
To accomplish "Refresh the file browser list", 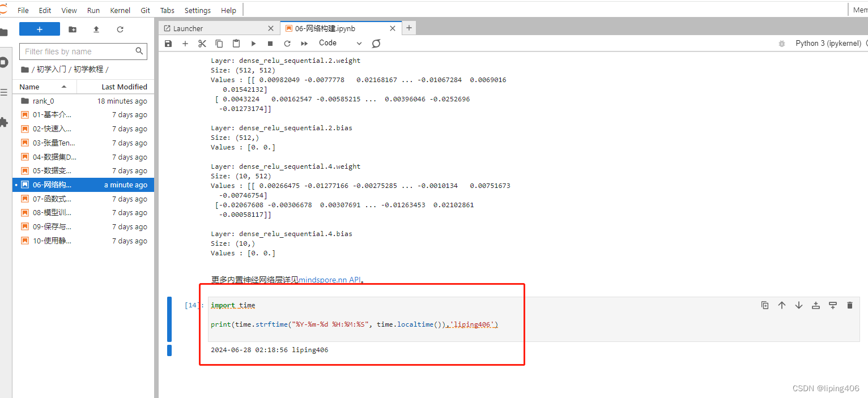I will tap(120, 29).
